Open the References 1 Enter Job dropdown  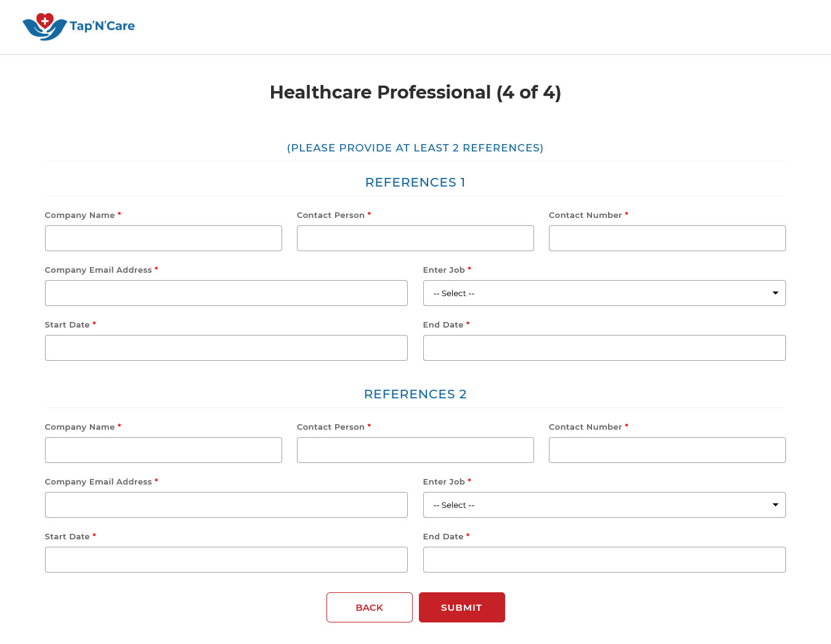pyautogui.click(x=604, y=293)
